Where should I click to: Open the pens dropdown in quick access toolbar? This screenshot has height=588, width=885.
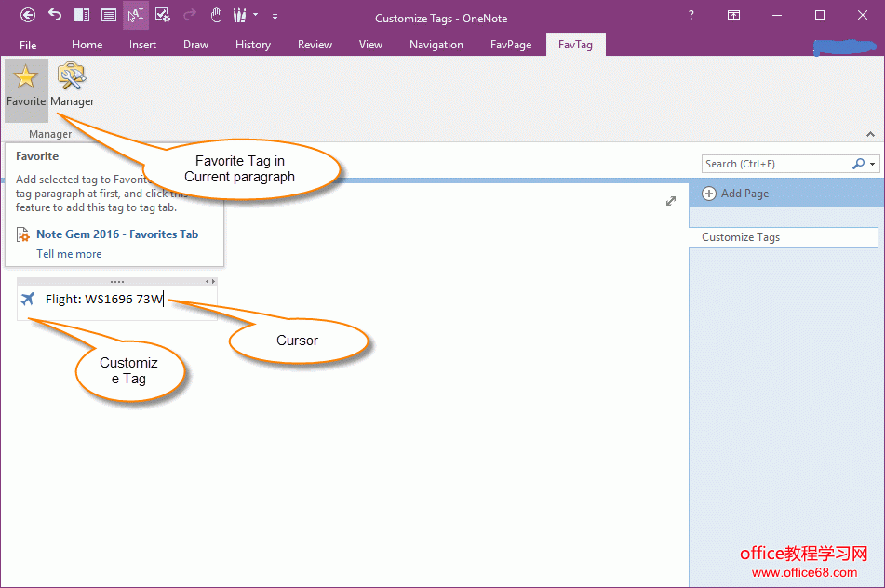click(255, 15)
